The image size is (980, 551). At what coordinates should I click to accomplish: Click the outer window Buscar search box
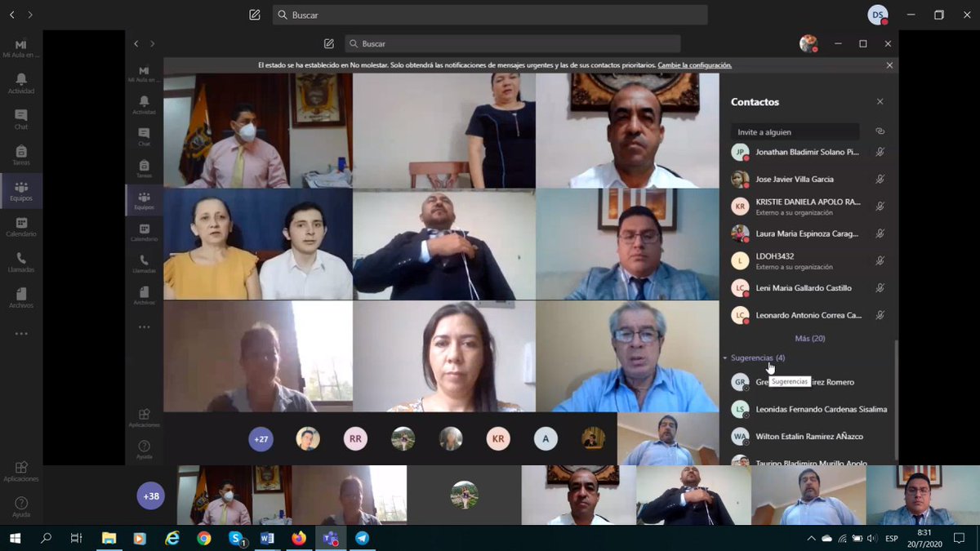490,15
